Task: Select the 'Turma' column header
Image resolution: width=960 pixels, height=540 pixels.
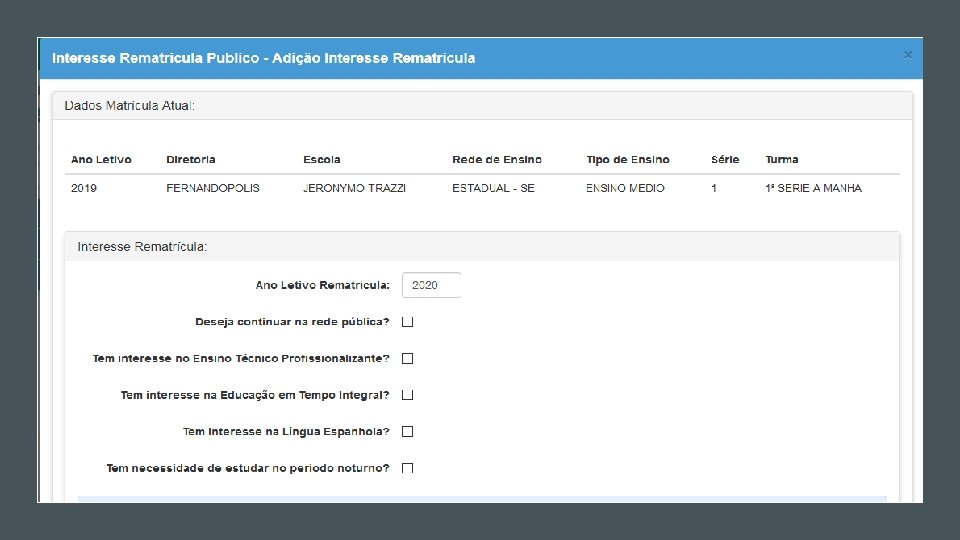Action: (782, 160)
